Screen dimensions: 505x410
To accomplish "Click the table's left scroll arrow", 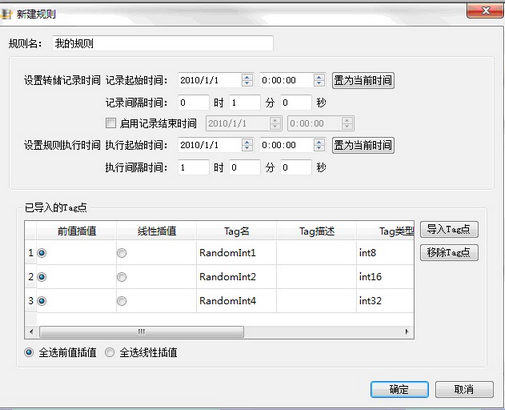I will pyautogui.click(x=32, y=332).
